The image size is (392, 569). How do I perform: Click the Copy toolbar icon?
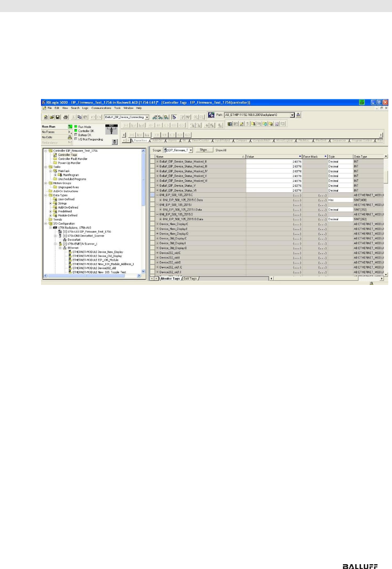(79, 117)
